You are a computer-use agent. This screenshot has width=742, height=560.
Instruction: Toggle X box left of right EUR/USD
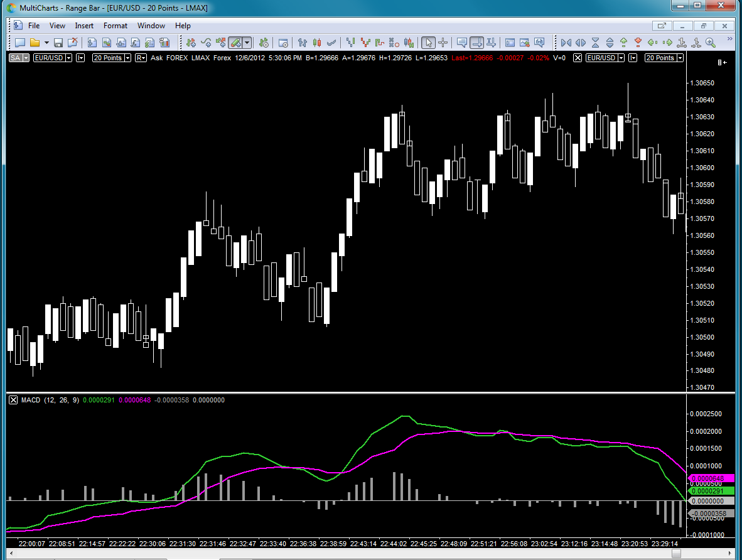pos(578,58)
